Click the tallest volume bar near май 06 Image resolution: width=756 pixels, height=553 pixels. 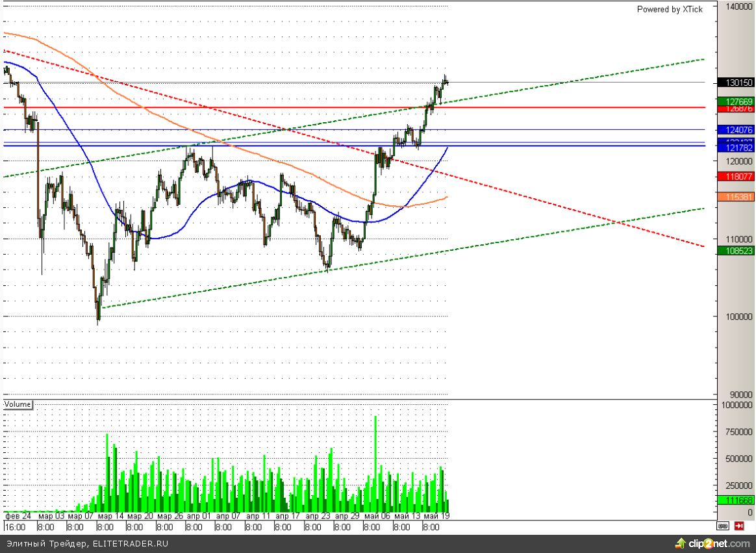375,463
